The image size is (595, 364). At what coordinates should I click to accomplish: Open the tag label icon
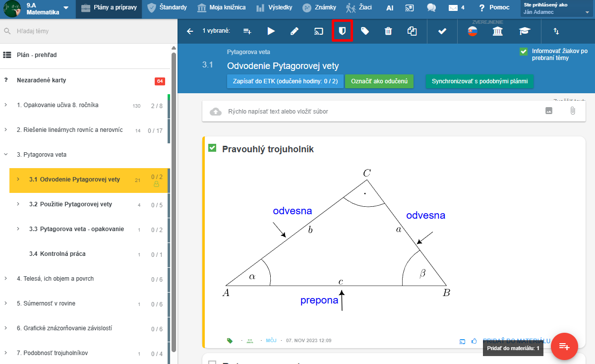pos(365,31)
